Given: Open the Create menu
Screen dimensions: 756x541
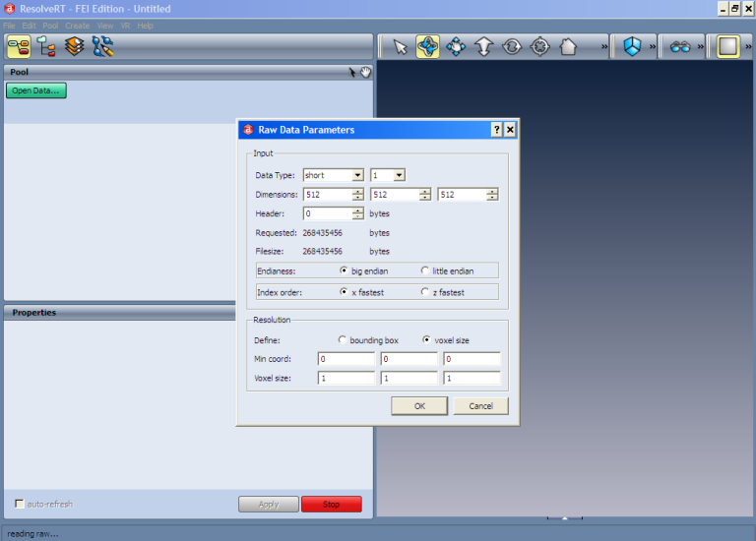Looking at the screenshot, I should (77, 25).
